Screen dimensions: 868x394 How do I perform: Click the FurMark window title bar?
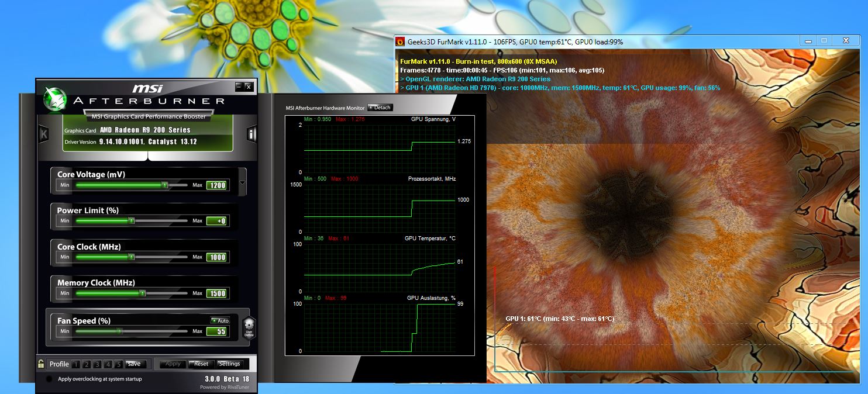pyautogui.click(x=597, y=42)
